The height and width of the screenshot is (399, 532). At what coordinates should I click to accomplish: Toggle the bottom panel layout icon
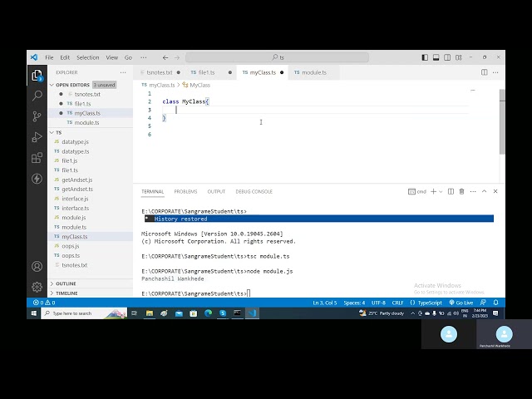(x=436, y=57)
